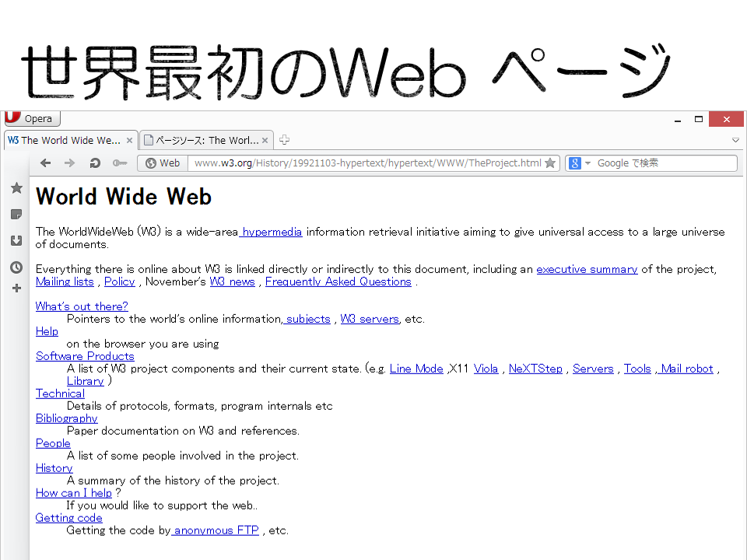
Task: Open the Bibliography link
Action: (67, 418)
